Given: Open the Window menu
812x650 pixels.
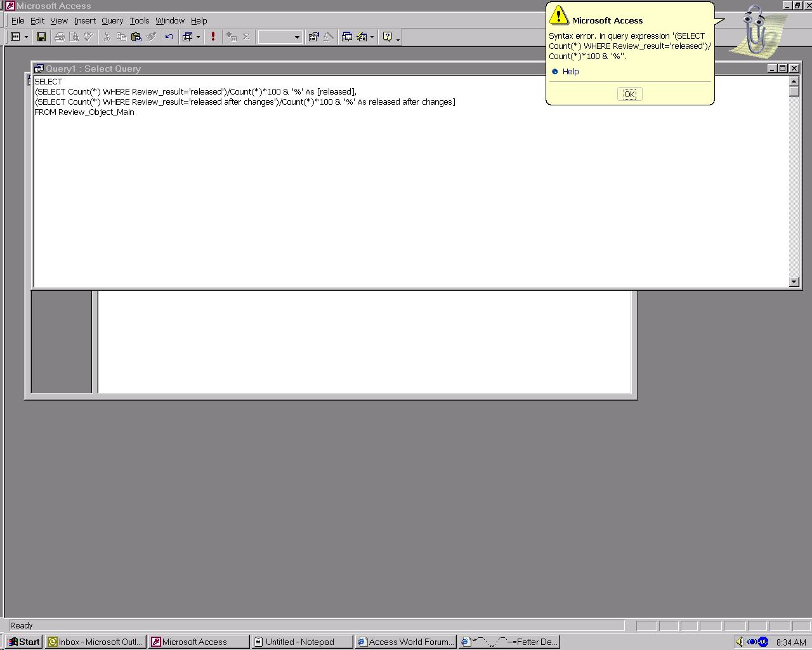Looking at the screenshot, I should 170,20.
